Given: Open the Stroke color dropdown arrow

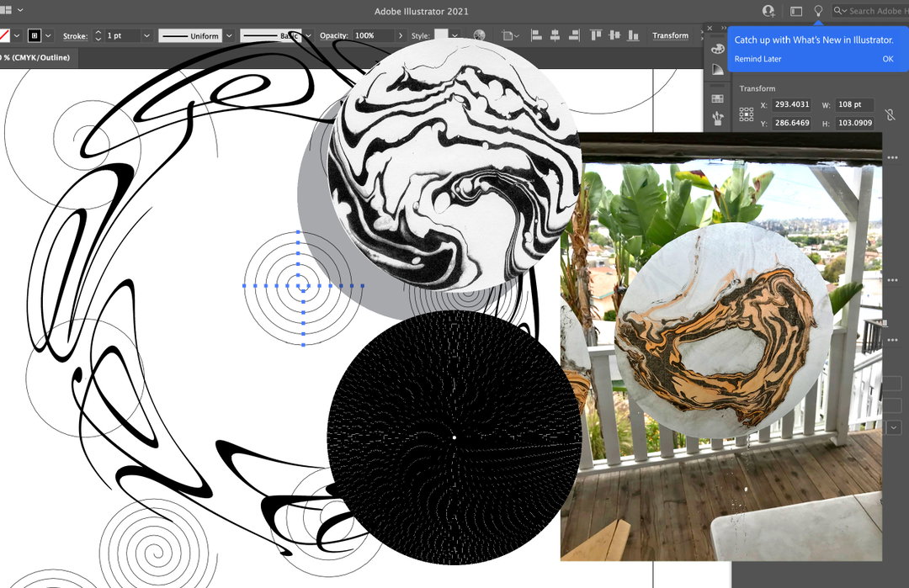Looking at the screenshot, I should tap(48, 35).
